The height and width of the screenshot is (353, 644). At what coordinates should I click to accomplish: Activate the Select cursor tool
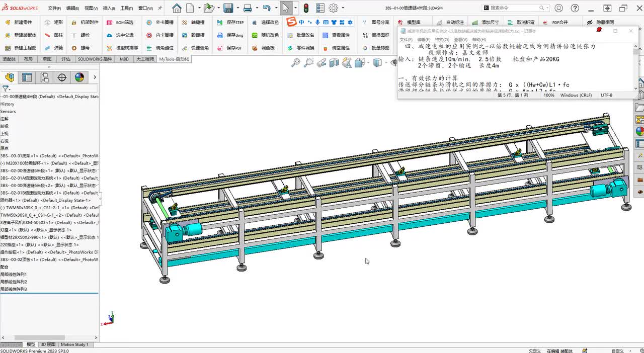(285, 8)
